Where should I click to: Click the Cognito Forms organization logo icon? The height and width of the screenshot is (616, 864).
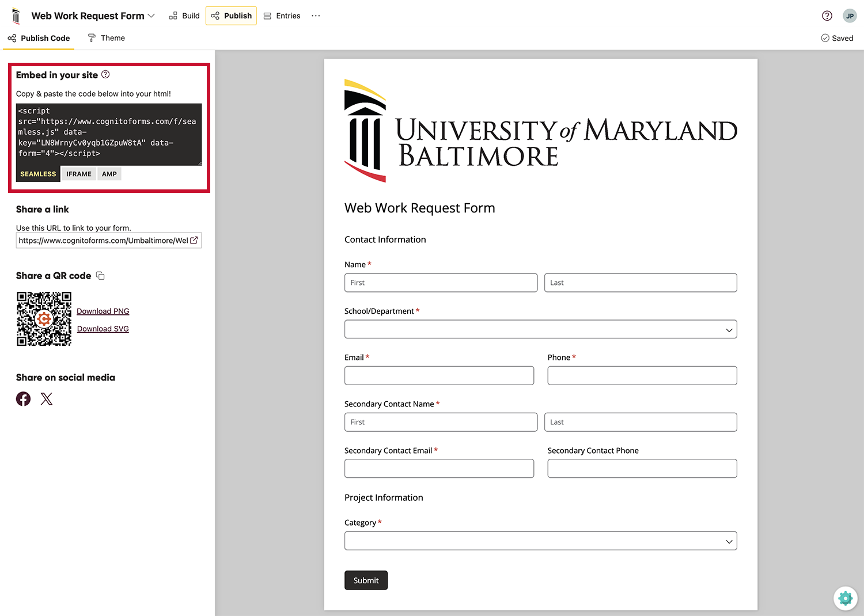[16, 16]
